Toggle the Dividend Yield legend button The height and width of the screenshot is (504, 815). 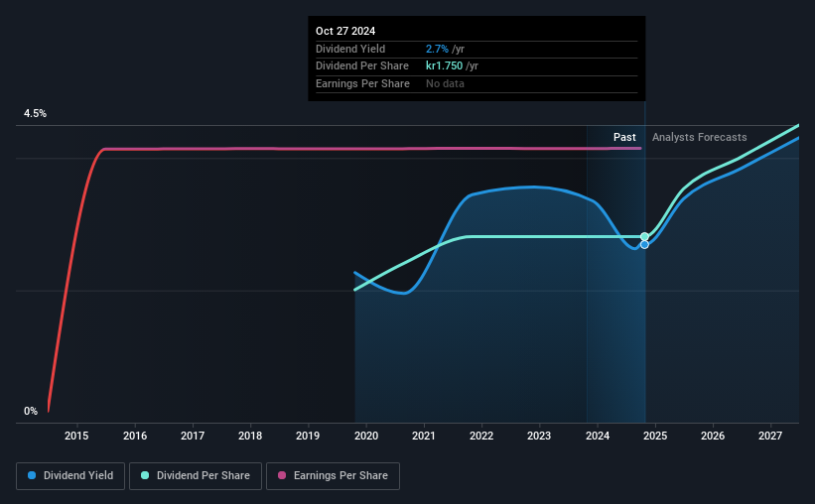point(70,476)
